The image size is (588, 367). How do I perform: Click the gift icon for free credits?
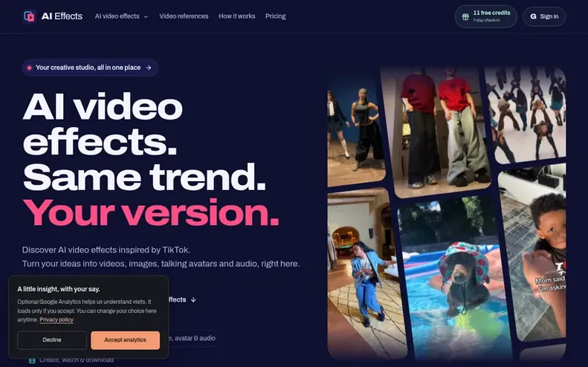point(465,16)
